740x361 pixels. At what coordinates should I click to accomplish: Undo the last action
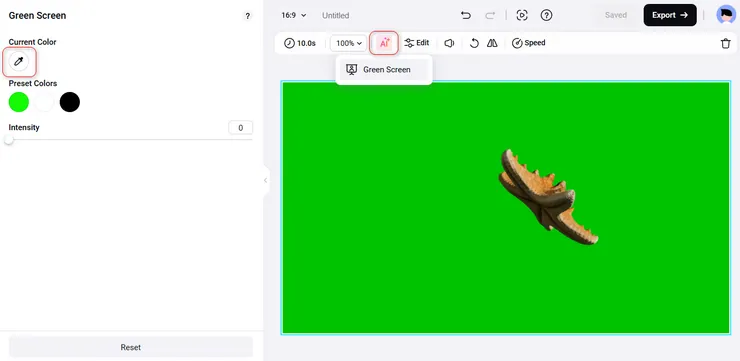click(466, 15)
